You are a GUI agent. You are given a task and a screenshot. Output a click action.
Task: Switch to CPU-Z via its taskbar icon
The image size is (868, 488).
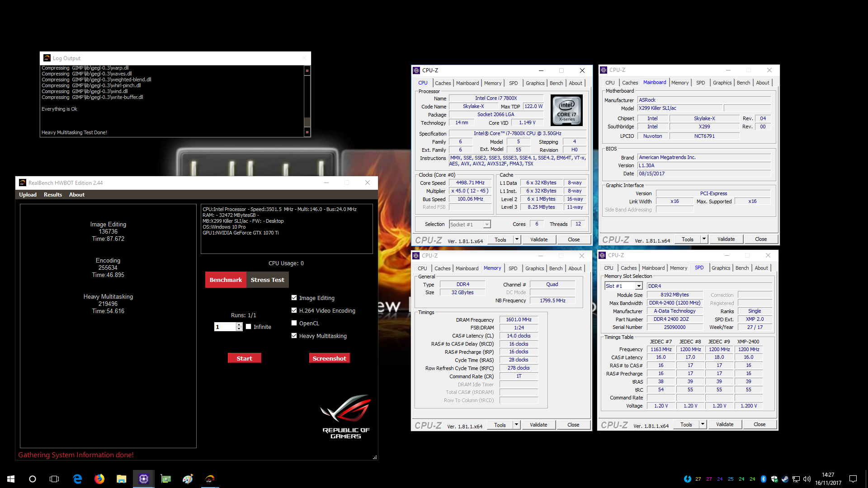pos(143,479)
